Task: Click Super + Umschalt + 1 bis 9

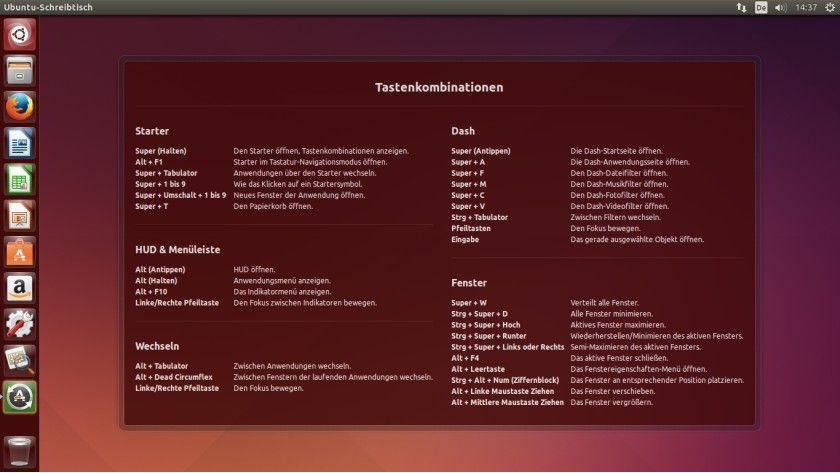Action: (181, 196)
